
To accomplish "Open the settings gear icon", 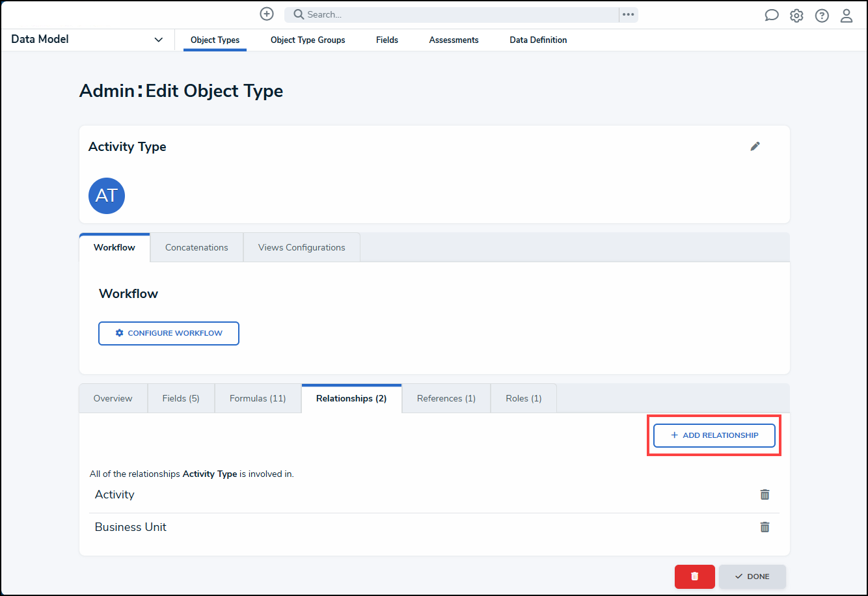I will coord(796,16).
